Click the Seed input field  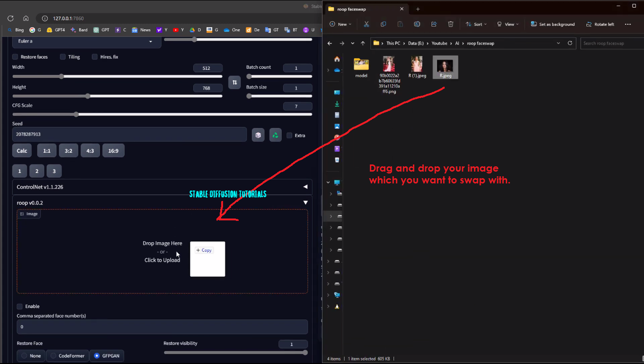pos(129,134)
